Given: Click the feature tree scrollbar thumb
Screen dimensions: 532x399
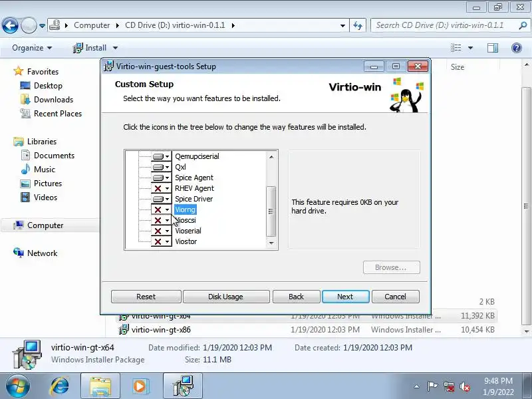Looking at the screenshot, I should pos(271,211).
